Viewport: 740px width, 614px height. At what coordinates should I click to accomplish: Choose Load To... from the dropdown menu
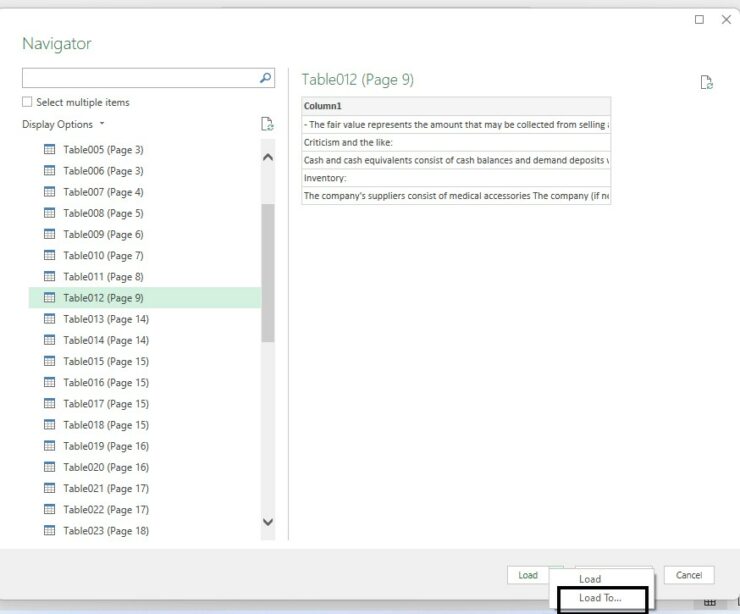coord(600,598)
